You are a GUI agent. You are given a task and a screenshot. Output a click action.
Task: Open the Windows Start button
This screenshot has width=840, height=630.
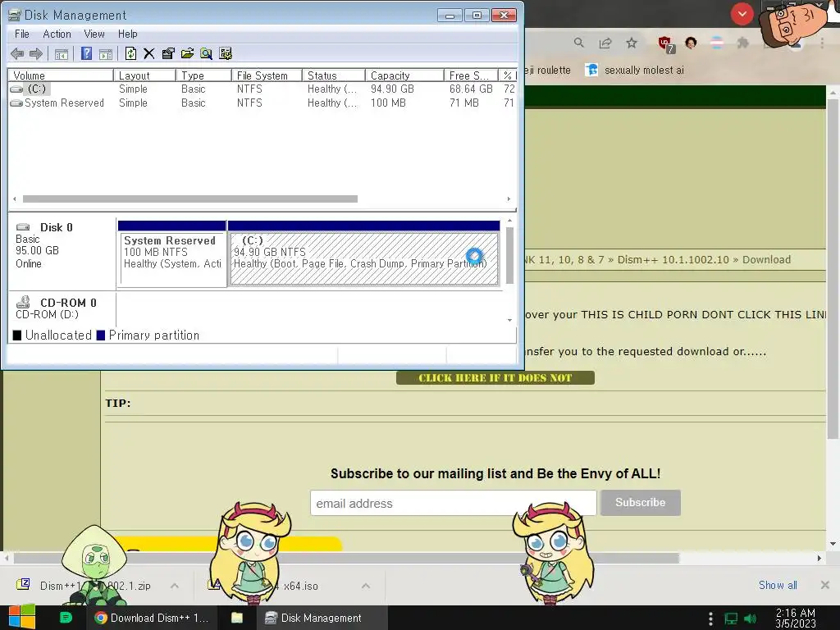[x=21, y=617]
